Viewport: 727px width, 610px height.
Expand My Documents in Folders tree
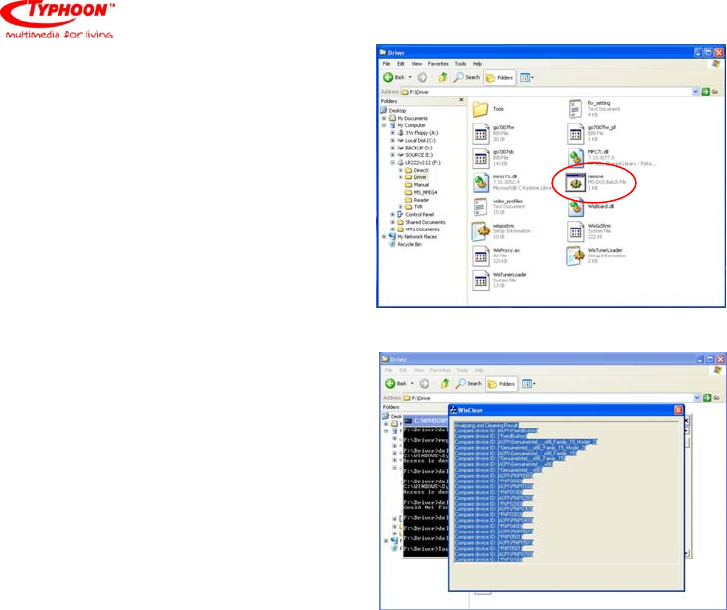384,118
